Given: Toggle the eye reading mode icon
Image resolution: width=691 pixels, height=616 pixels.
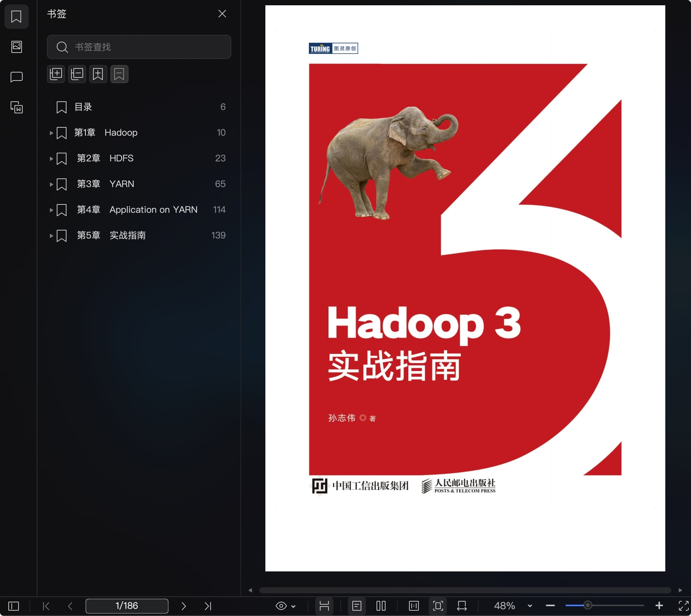Looking at the screenshot, I should 281,606.
